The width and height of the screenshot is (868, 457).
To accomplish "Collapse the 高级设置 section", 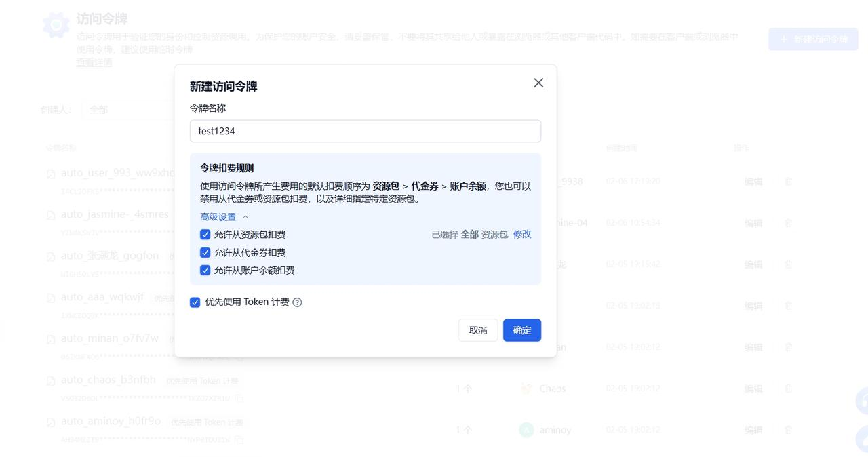I will click(x=224, y=217).
